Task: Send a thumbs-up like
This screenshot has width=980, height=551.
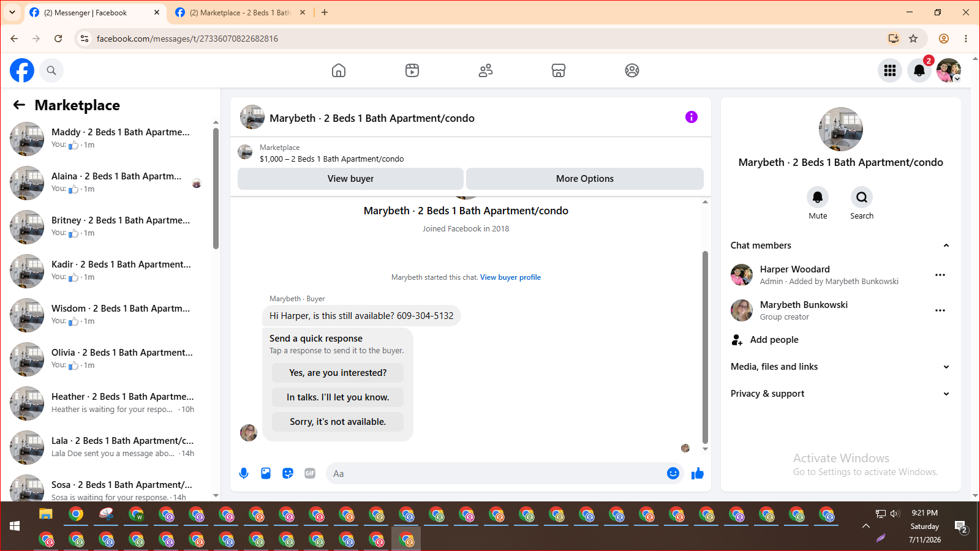Action: 698,473
